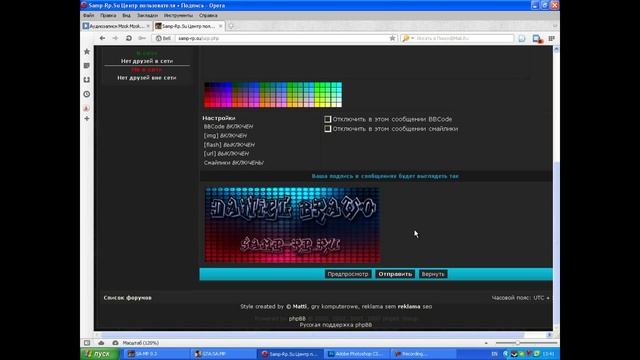Open the bookmarks star panel in sidebar

coord(87,51)
